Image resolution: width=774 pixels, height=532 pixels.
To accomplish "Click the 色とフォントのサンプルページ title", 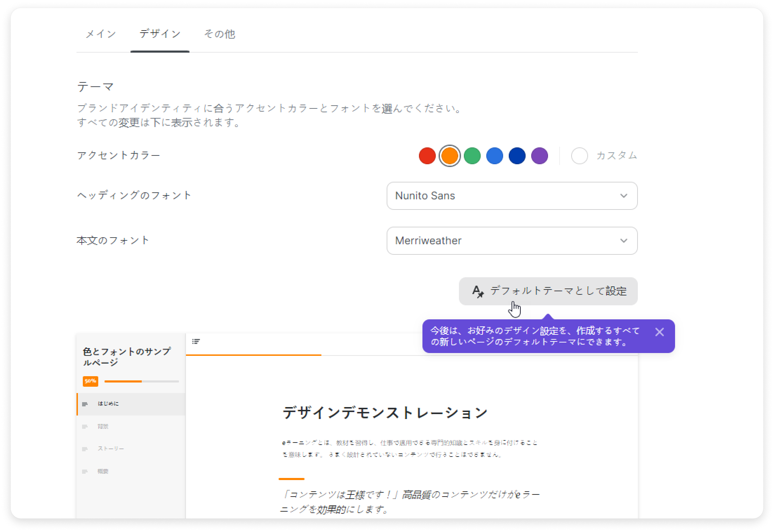I will tap(127, 357).
